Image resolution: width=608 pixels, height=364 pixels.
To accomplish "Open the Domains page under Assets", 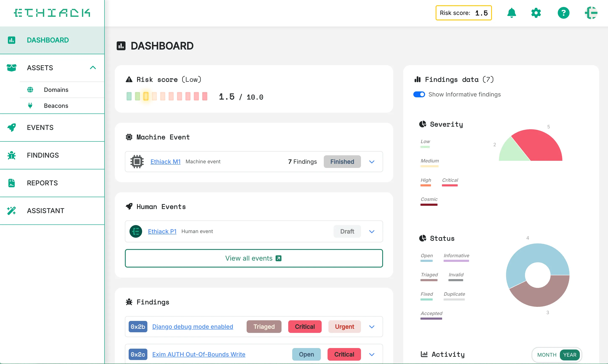I will (56, 90).
